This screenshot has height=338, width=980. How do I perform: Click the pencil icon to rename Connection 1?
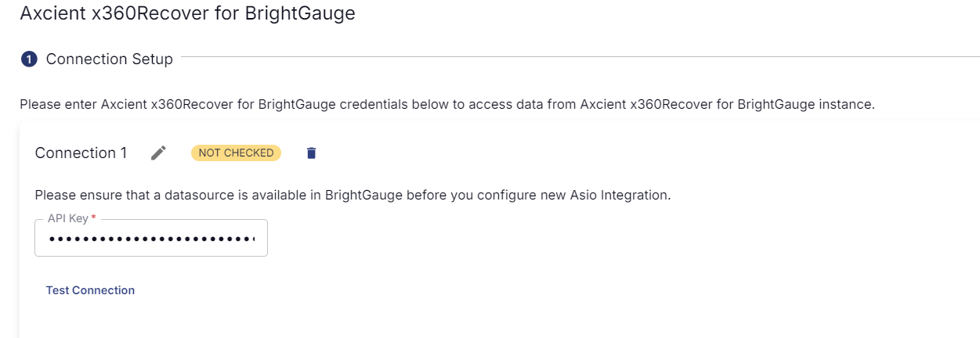click(159, 153)
